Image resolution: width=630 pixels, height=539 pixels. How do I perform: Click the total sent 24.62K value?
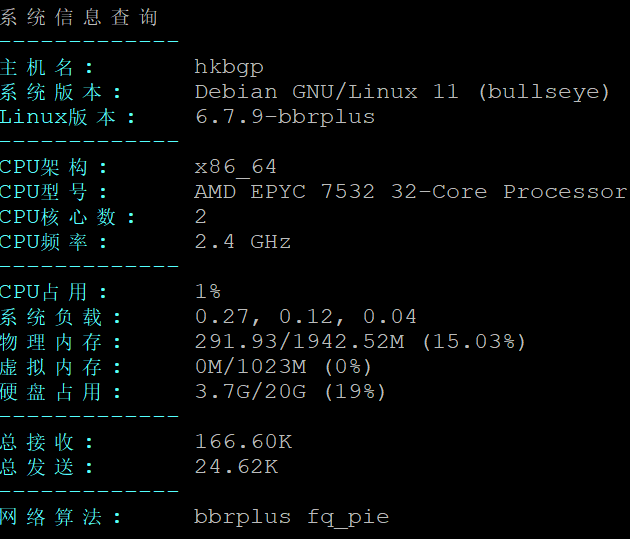pos(237,467)
